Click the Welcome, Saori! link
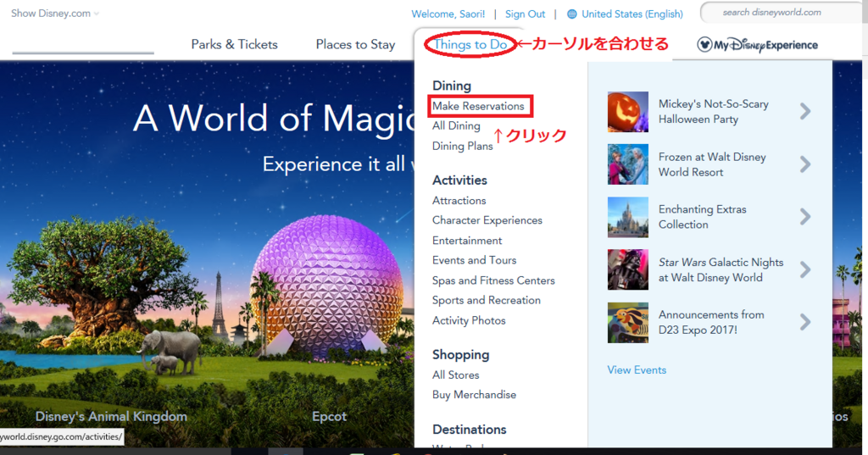868x455 pixels. click(x=448, y=14)
